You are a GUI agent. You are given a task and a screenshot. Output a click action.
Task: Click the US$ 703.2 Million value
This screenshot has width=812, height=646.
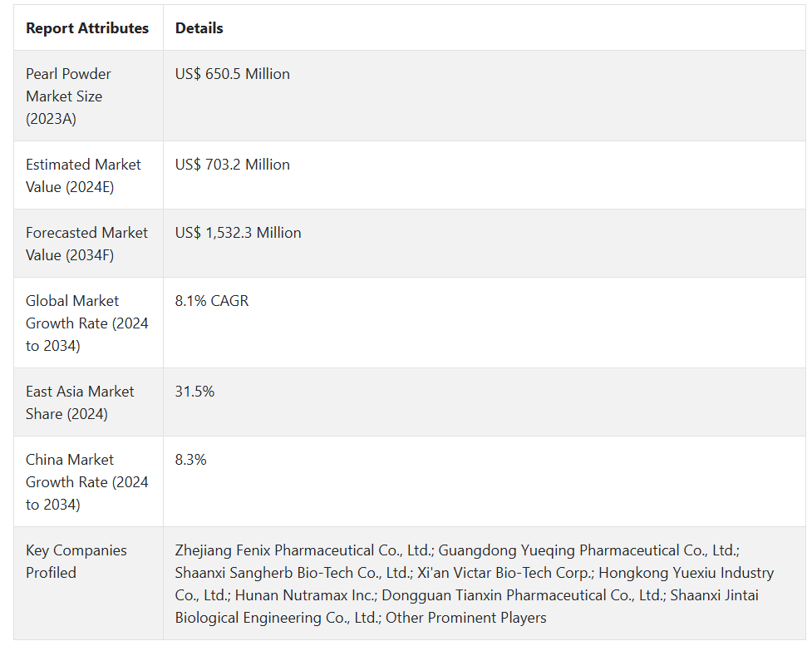pos(232,165)
